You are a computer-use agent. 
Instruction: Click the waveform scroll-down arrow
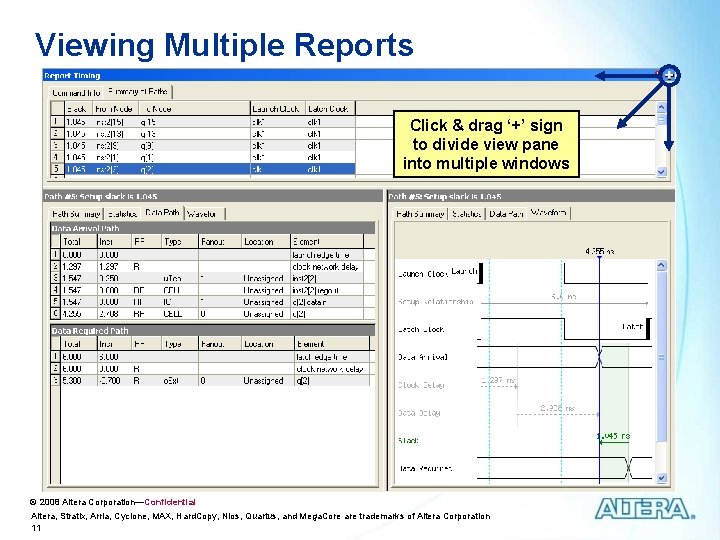[661, 478]
